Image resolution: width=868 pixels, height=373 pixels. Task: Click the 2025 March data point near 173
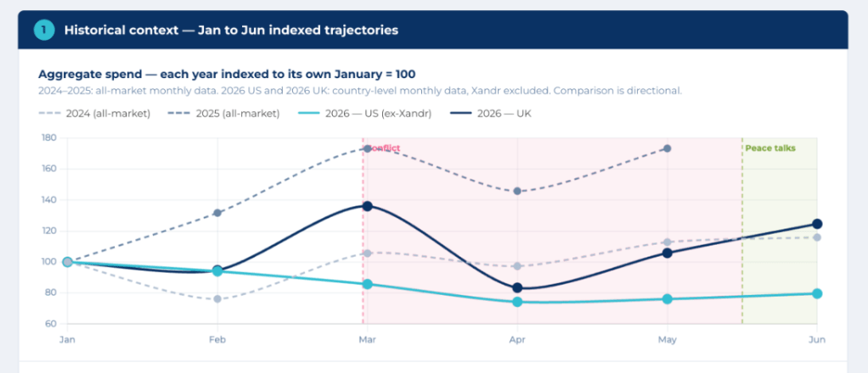click(x=367, y=149)
